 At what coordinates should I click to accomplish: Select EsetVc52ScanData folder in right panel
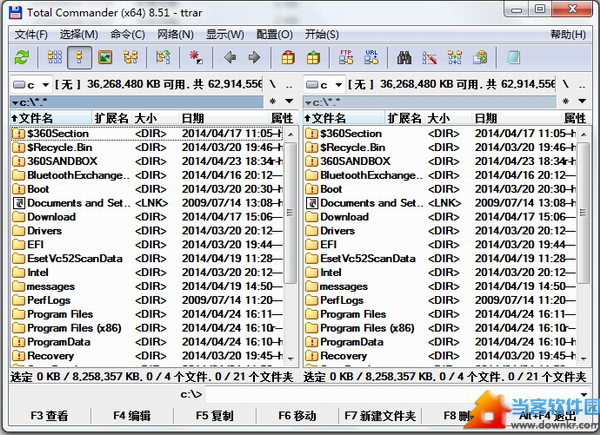440,259
